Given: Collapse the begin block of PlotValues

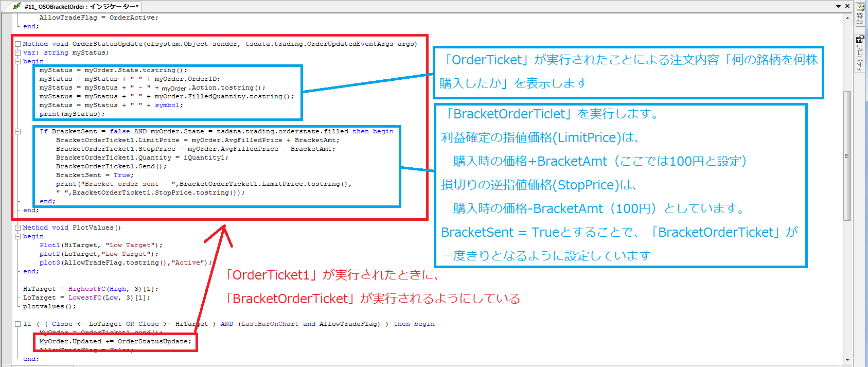Looking at the screenshot, I should [17, 236].
